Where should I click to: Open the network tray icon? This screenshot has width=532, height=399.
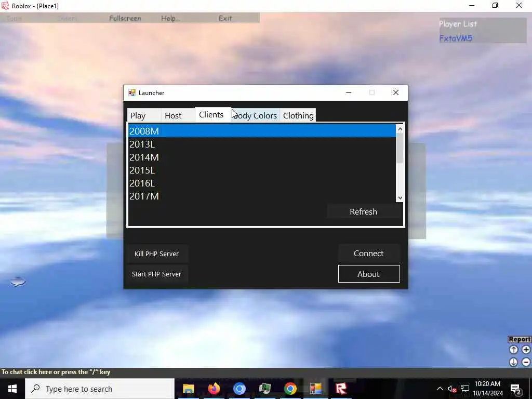coord(465,389)
